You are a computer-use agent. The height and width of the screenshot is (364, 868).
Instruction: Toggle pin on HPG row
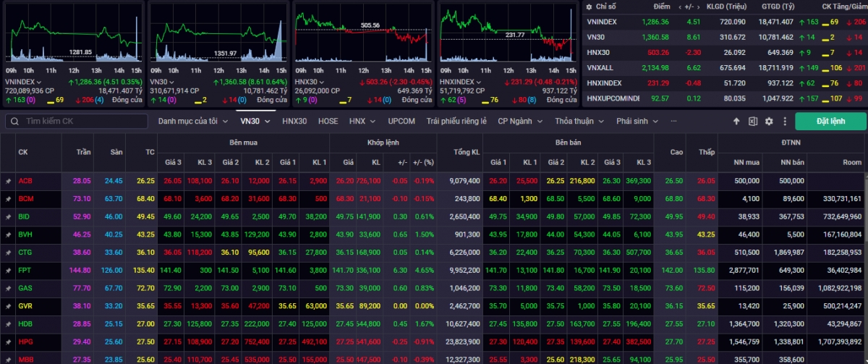click(8, 342)
